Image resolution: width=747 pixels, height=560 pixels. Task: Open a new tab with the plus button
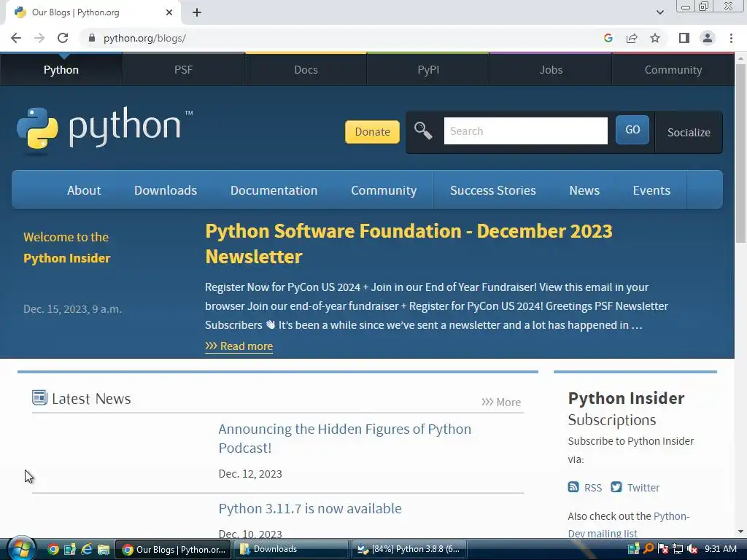tap(197, 12)
